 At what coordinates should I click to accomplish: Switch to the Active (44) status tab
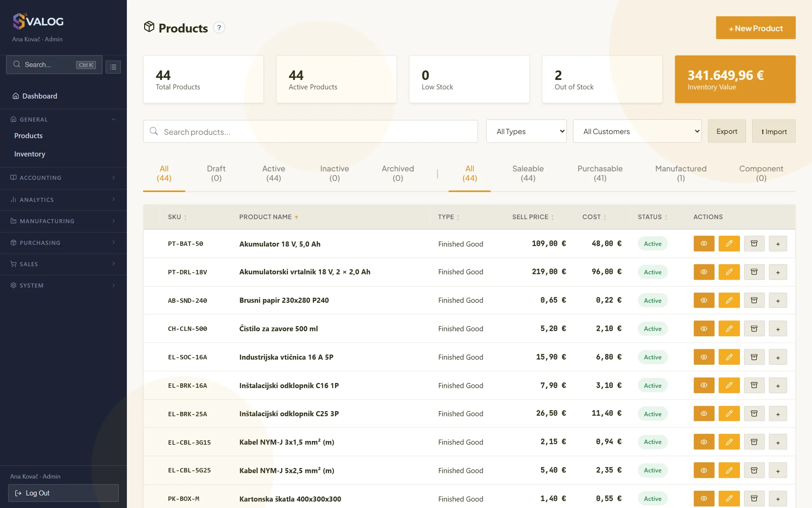click(274, 173)
